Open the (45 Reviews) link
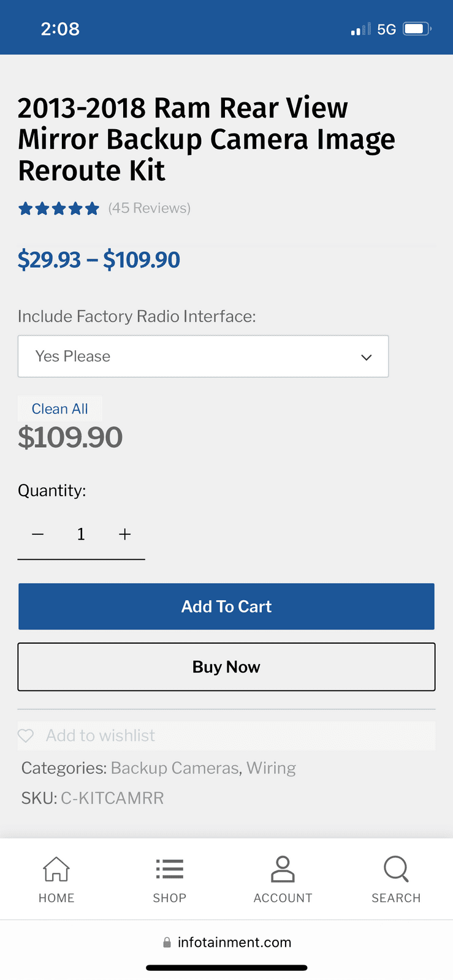Screen dimensions: 453x980 [150, 208]
